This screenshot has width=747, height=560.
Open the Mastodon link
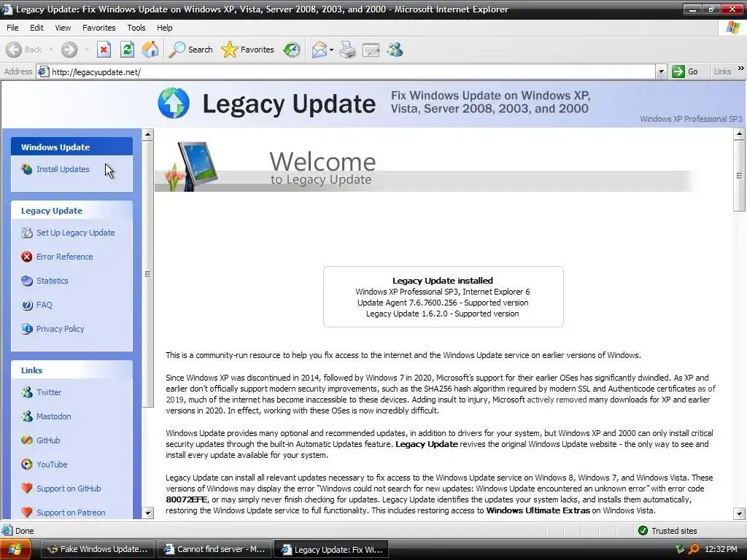(x=54, y=416)
